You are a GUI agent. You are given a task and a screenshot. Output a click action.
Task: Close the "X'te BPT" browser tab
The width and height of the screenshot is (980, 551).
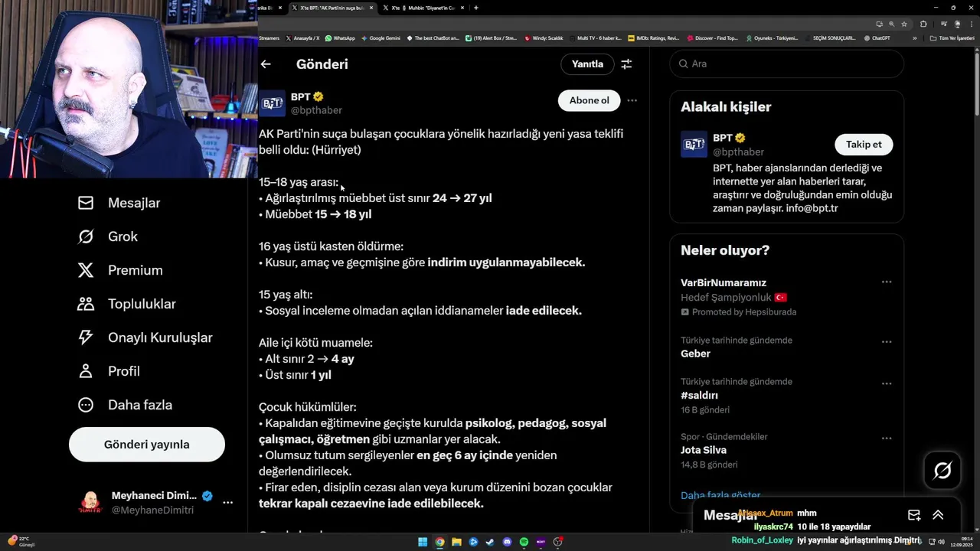click(x=371, y=8)
